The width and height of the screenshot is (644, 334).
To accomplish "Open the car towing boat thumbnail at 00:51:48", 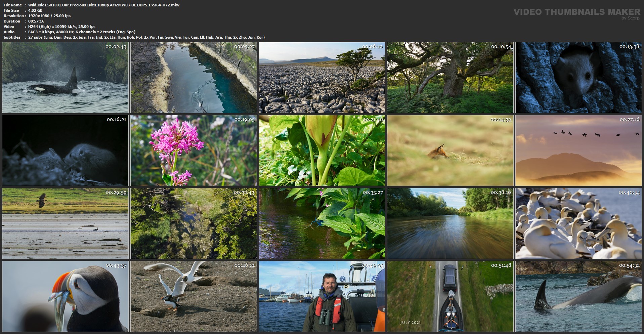I will pos(450,296).
